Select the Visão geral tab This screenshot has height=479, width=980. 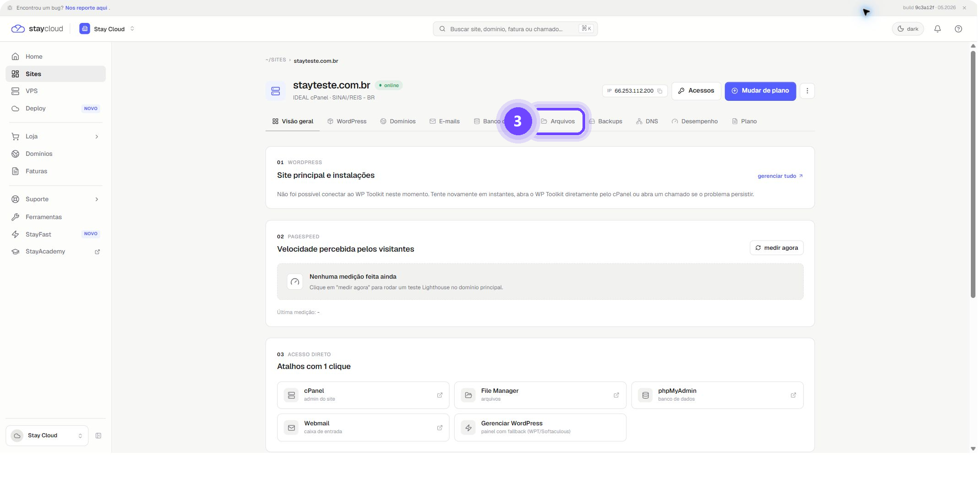293,121
